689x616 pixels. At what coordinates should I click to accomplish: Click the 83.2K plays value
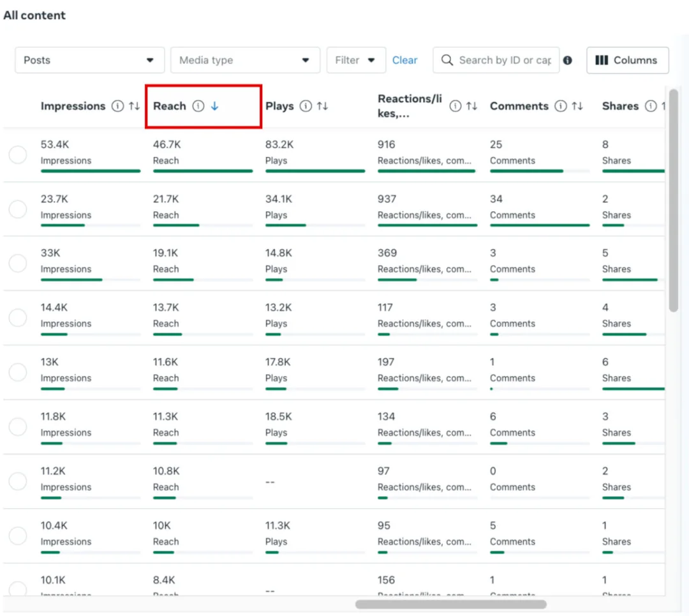tap(279, 145)
